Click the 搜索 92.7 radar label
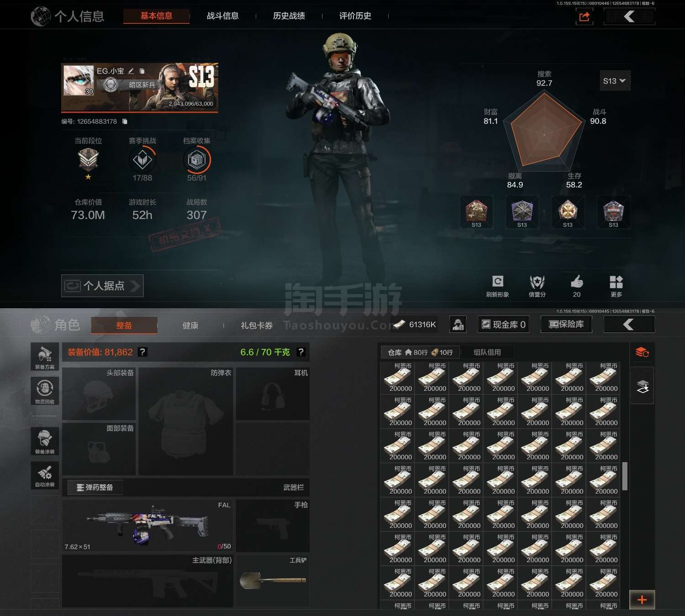Image resolution: width=685 pixels, height=616 pixels. click(544, 79)
